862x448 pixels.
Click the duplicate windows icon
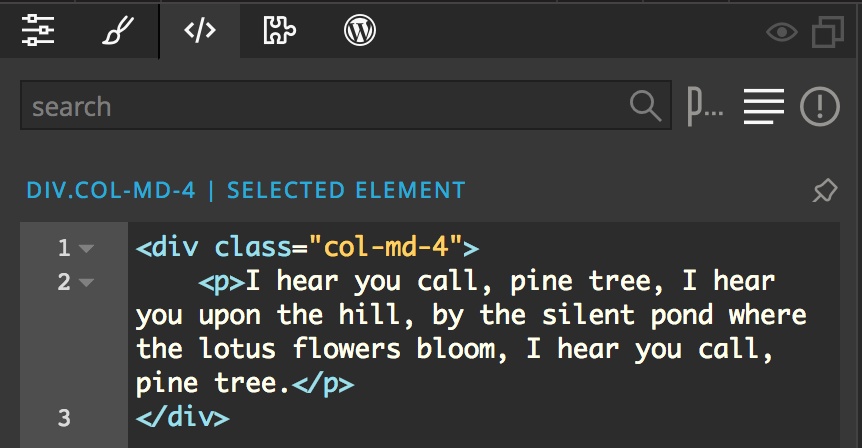click(827, 32)
